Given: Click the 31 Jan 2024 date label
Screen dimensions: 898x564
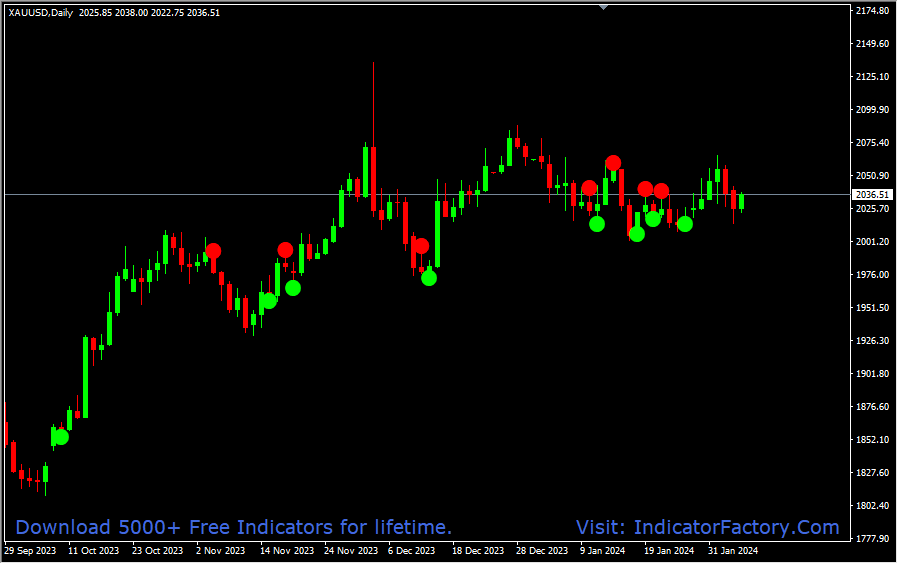Looking at the screenshot, I should tap(733, 551).
